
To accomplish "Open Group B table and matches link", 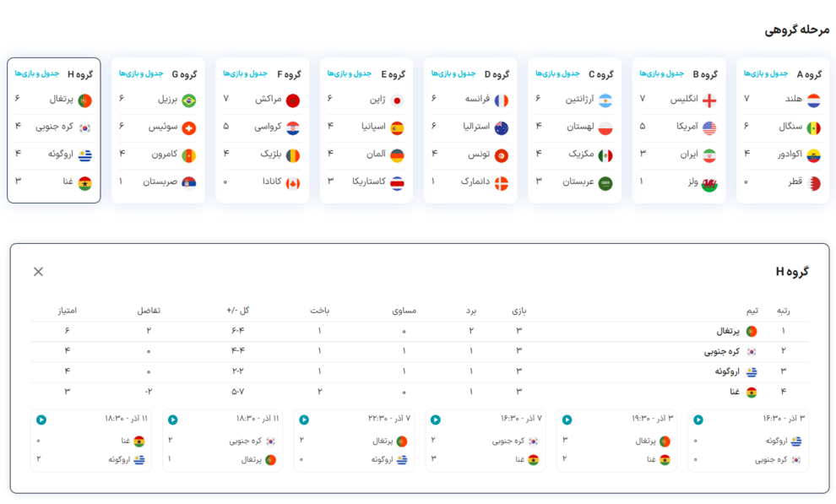I will point(661,73).
